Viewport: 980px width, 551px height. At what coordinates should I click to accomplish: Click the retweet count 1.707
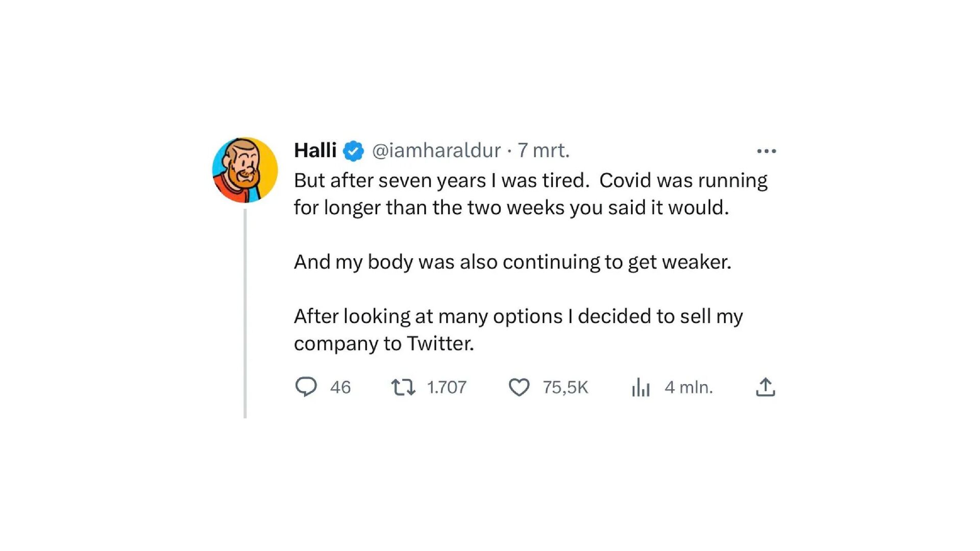pyautogui.click(x=447, y=388)
